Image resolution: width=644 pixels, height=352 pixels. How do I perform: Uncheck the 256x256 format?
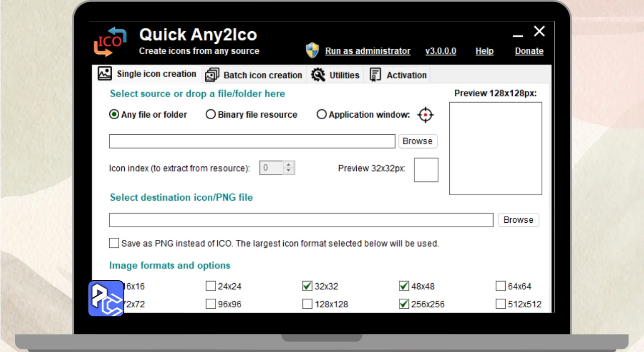404,304
